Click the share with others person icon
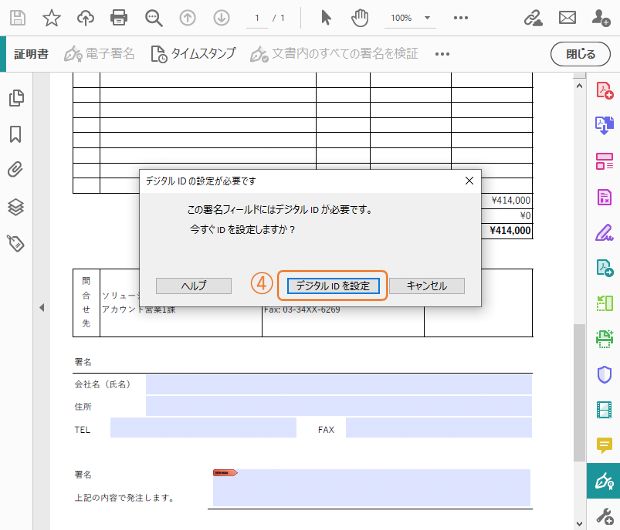The width and height of the screenshot is (620, 530). tap(601, 18)
